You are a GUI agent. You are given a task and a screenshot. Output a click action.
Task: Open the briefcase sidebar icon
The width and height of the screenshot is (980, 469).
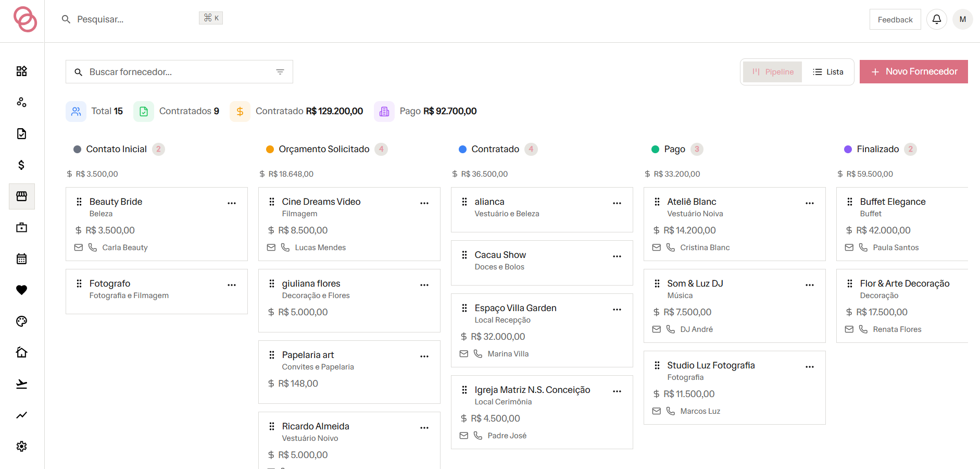(21, 227)
